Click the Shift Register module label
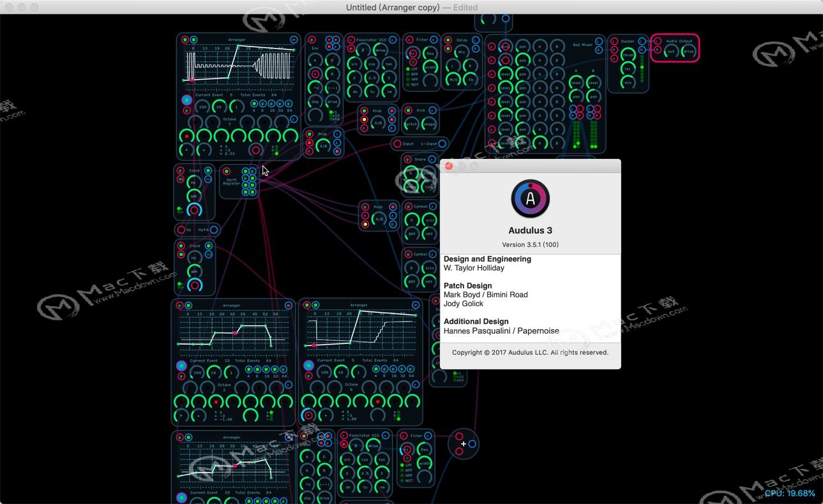The height and width of the screenshot is (504, 823). pos(231,182)
